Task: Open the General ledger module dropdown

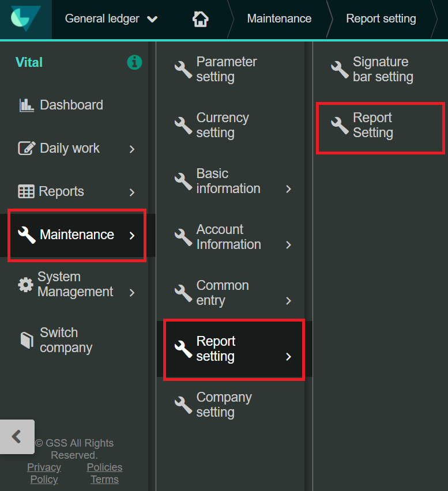Action: [x=111, y=19]
